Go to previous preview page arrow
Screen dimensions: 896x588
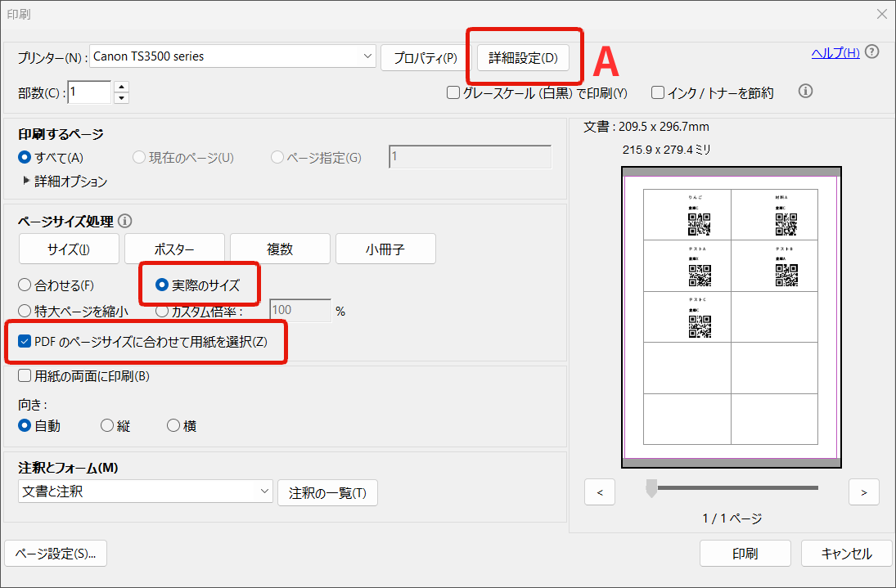pos(600,492)
